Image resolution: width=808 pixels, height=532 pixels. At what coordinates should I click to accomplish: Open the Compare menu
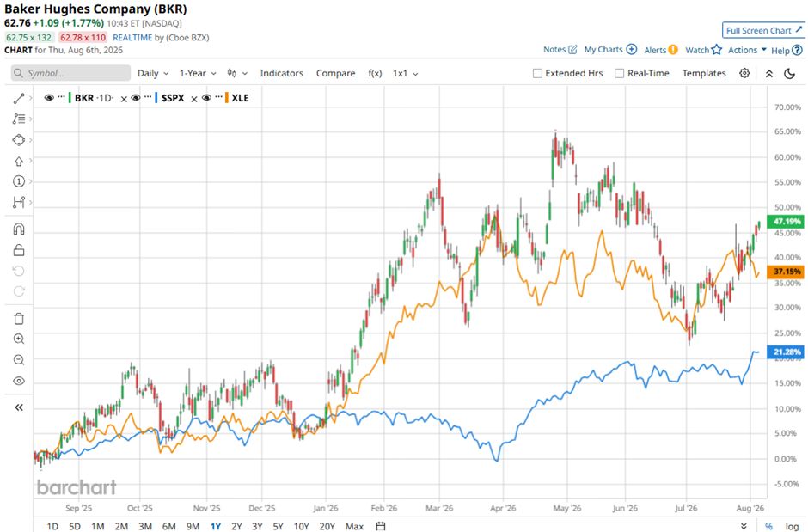click(x=335, y=74)
